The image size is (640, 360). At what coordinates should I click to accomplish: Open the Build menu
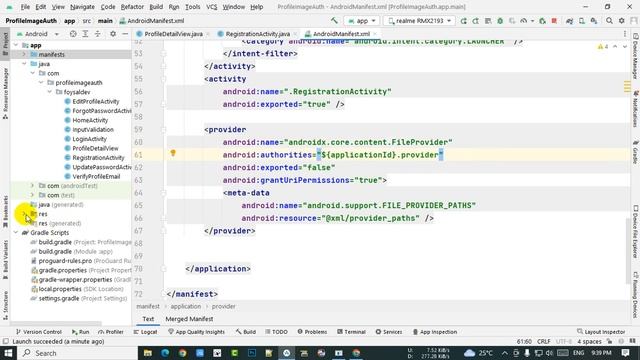(x=156, y=7)
